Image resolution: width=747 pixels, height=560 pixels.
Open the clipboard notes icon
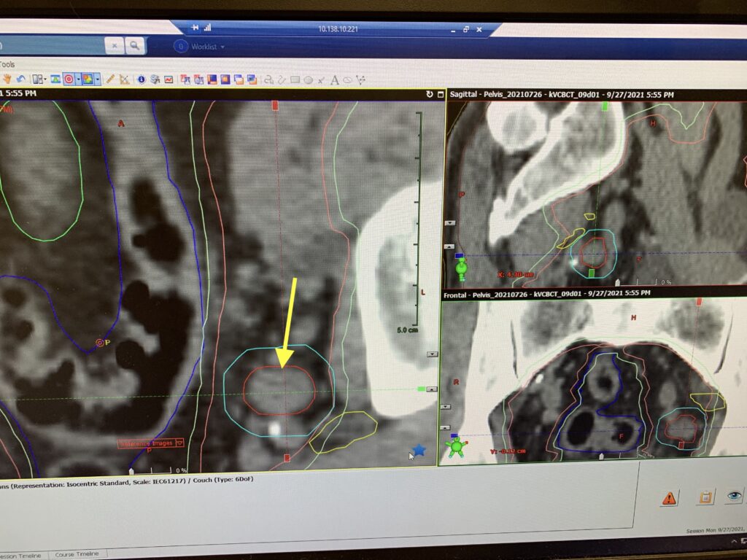click(x=705, y=497)
